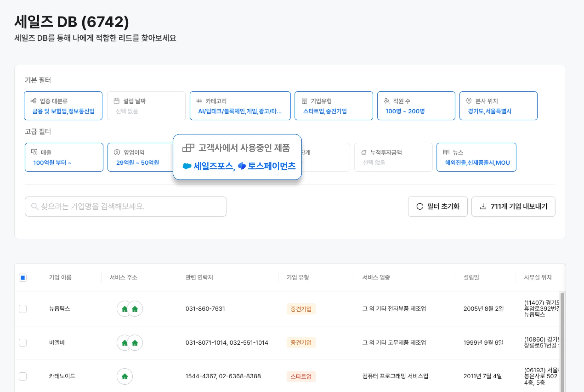The width and height of the screenshot is (584, 392).
Task: Sort by 기업 유형 column header
Action: click(298, 277)
